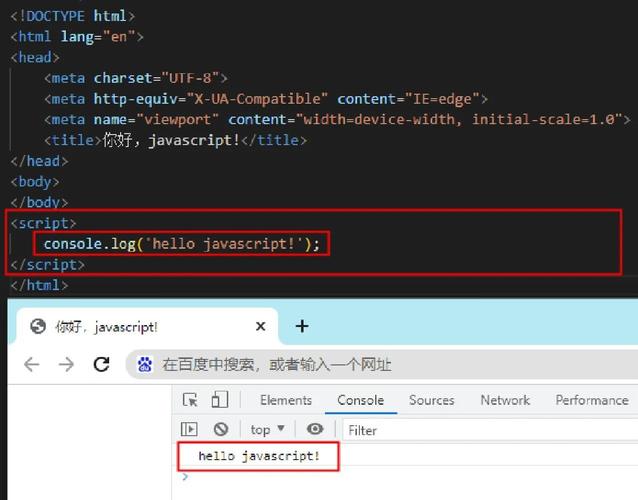This screenshot has height=500, width=638.
Task: Close the 你好, javascript! browser tab
Action: pos(260,326)
